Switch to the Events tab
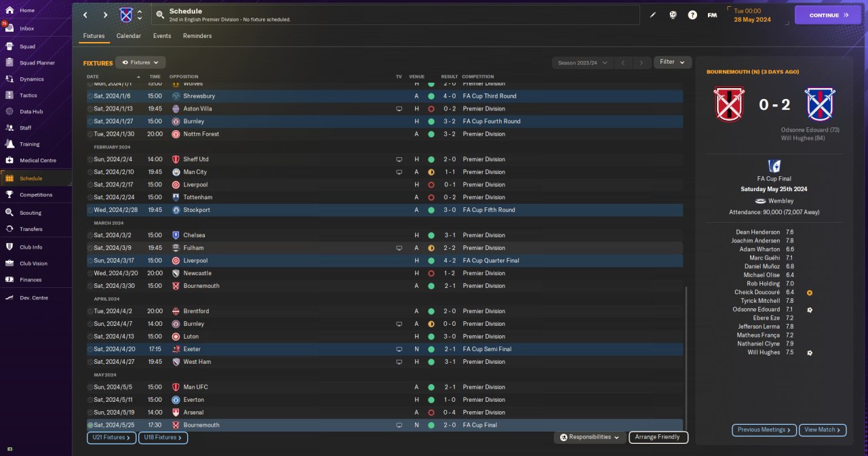Image resolution: width=868 pixels, height=456 pixels. coord(162,36)
